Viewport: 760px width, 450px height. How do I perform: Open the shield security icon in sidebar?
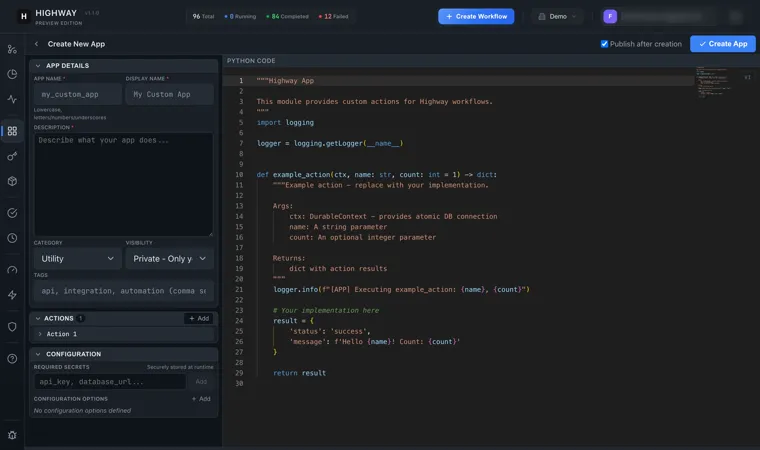click(12, 327)
